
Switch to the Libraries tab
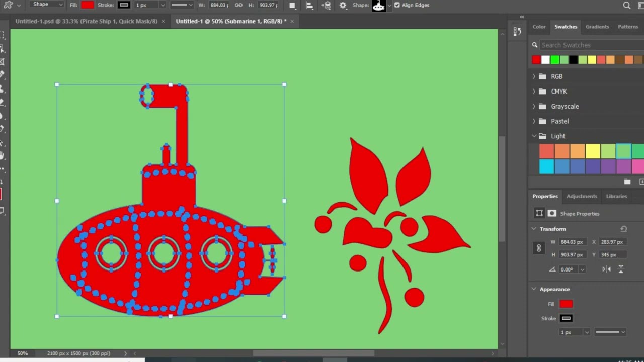[x=616, y=196]
